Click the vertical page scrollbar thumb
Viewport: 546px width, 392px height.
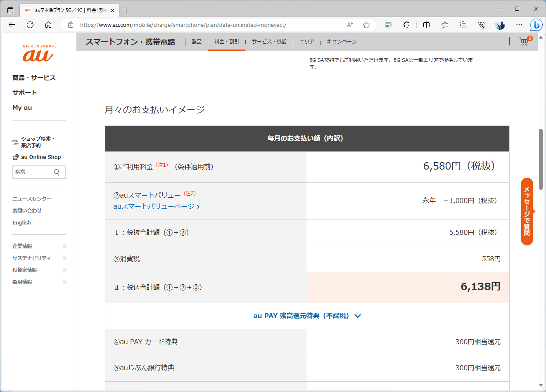click(x=541, y=159)
